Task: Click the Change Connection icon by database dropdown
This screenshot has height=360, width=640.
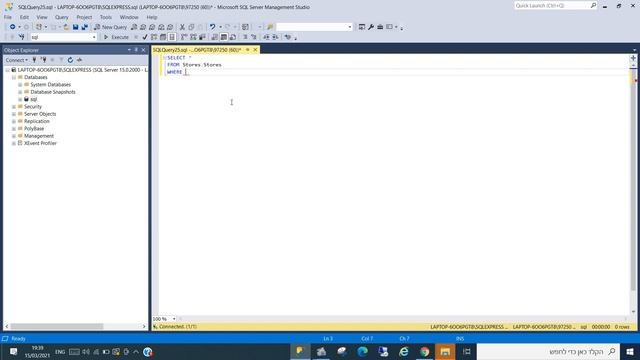Action: tap(22, 37)
